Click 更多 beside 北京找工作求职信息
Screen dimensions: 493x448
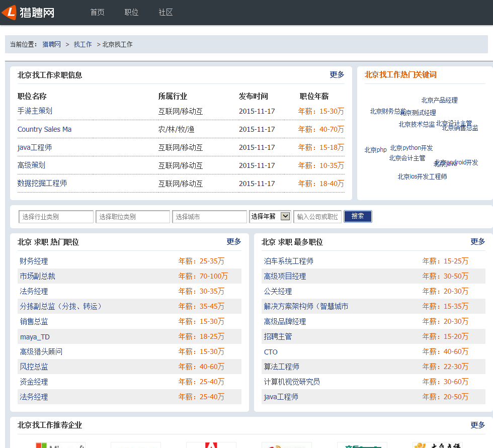[x=337, y=74]
